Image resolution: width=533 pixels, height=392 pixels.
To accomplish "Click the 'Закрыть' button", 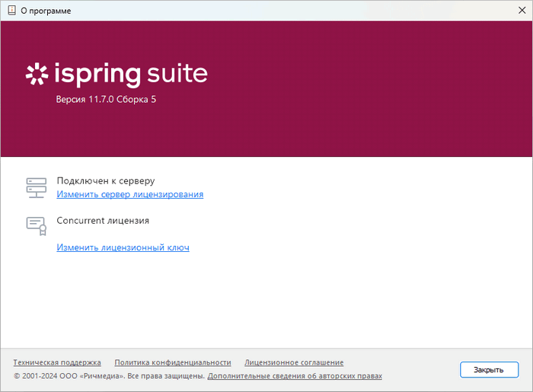I will 489,370.
